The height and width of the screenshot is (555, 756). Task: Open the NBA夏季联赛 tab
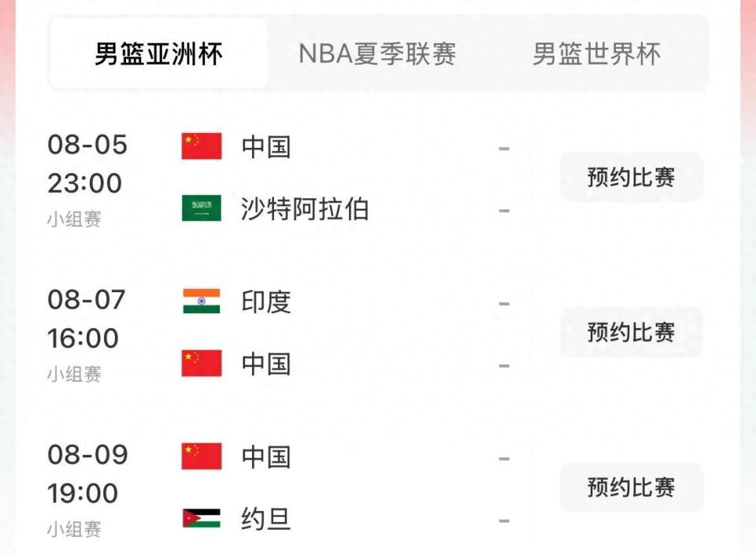click(377, 54)
